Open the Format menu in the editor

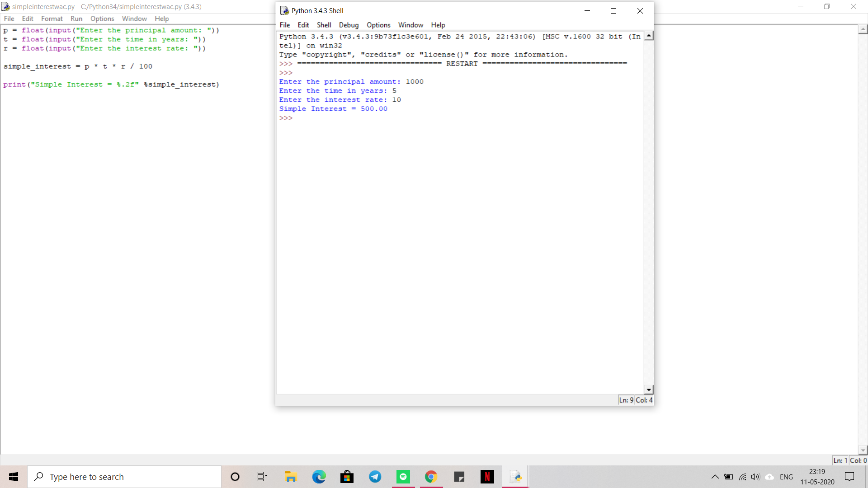click(x=52, y=19)
